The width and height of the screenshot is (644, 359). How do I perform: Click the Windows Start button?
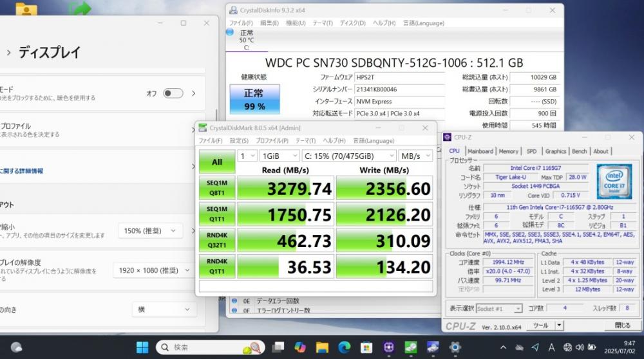tap(142, 347)
